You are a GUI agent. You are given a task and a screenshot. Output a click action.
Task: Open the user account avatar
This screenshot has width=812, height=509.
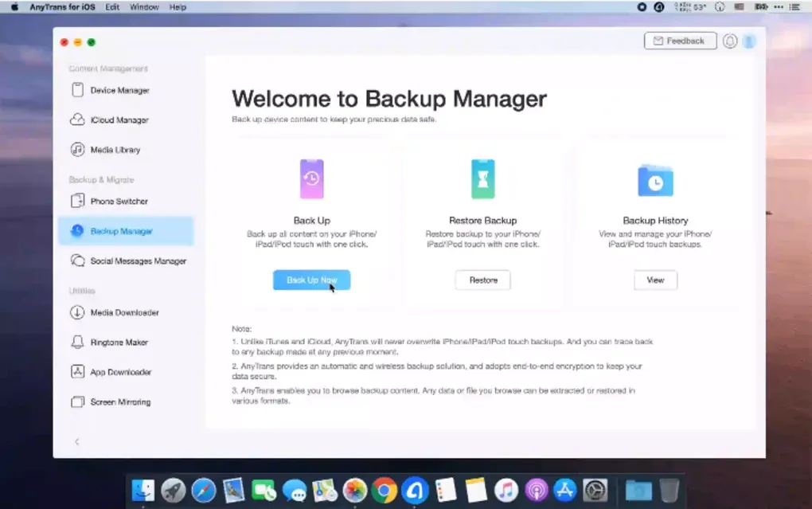[749, 41]
